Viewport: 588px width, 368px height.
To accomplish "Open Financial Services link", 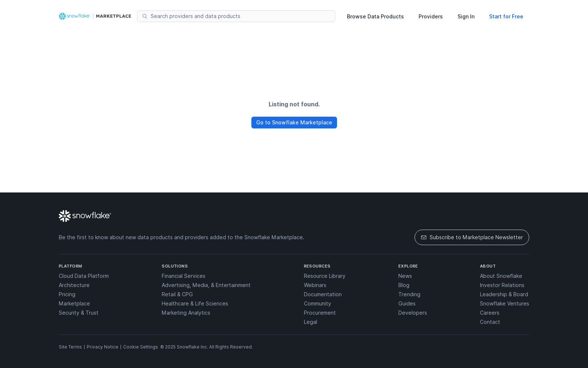I will click(183, 276).
